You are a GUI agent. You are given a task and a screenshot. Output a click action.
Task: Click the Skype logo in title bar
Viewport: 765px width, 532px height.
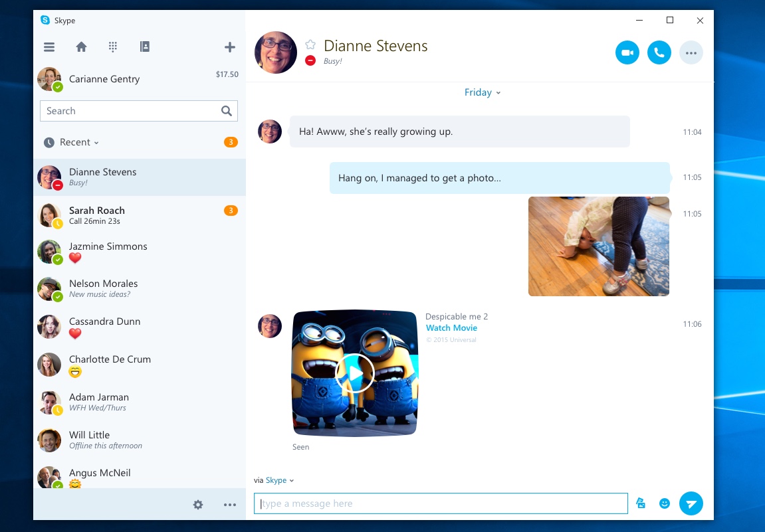(x=45, y=20)
